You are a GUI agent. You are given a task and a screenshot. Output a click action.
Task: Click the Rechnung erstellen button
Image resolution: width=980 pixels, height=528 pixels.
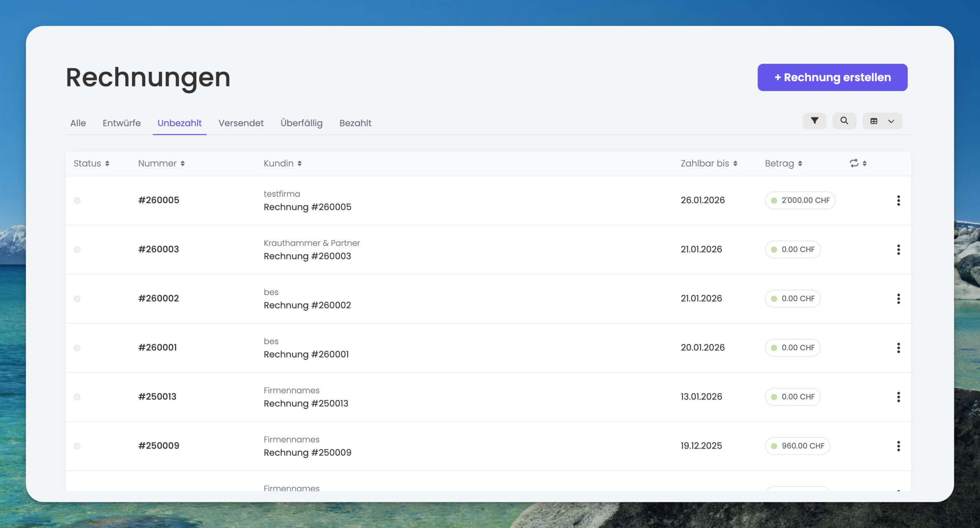(x=832, y=77)
